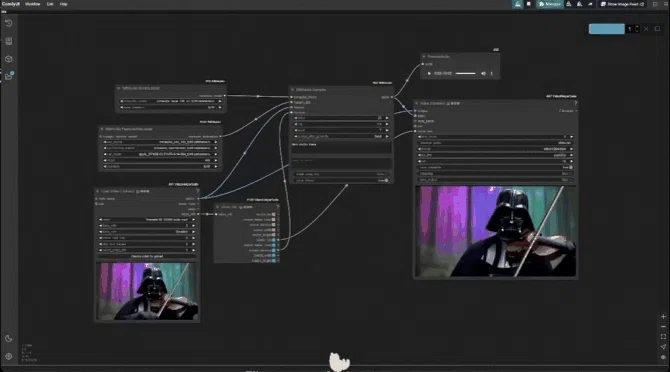Viewport: 670px width, 372px height.
Task: Open the Workflow menu
Action: click(32, 4)
